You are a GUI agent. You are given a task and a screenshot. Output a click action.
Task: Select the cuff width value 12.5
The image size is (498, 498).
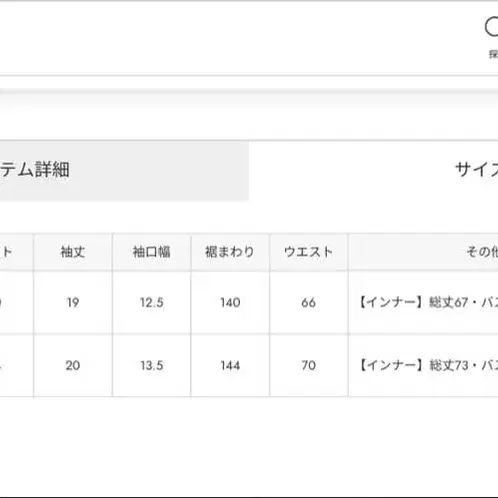tap(152, 303)
